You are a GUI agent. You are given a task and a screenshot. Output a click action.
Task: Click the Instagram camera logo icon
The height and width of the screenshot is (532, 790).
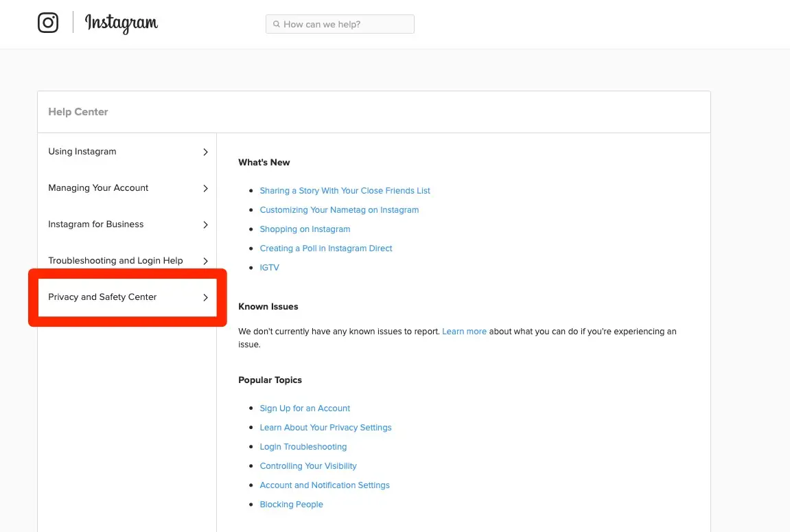click(48, 23)
